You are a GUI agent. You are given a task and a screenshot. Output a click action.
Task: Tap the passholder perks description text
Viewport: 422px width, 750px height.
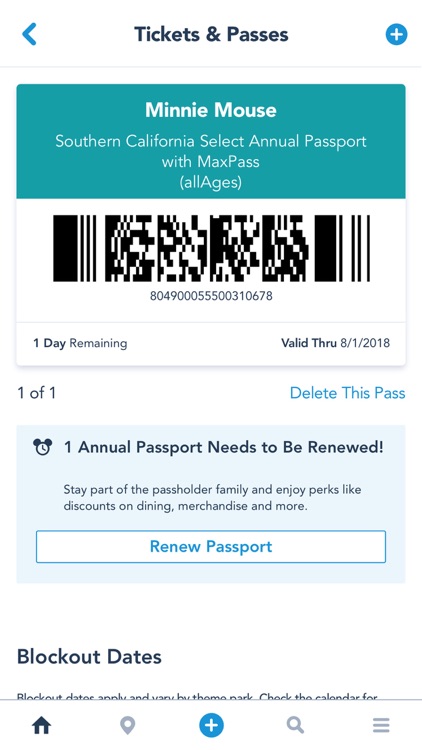[212, 498]
